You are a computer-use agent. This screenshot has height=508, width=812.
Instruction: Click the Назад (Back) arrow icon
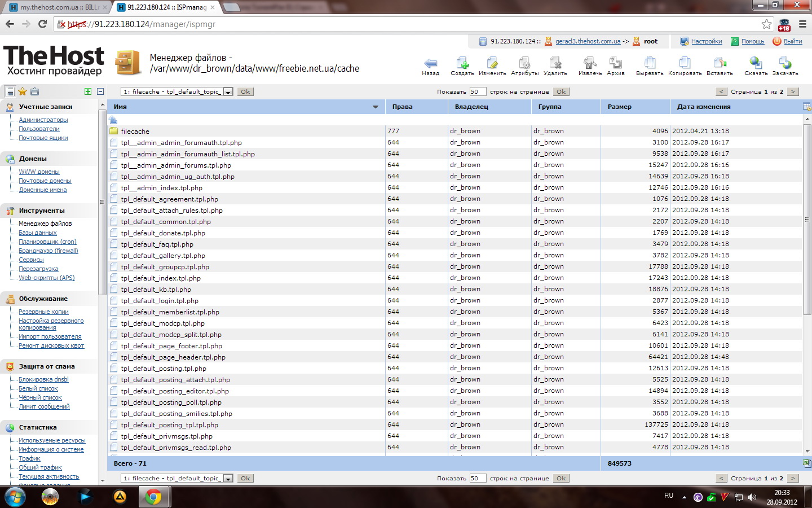(x=430, y=64)
